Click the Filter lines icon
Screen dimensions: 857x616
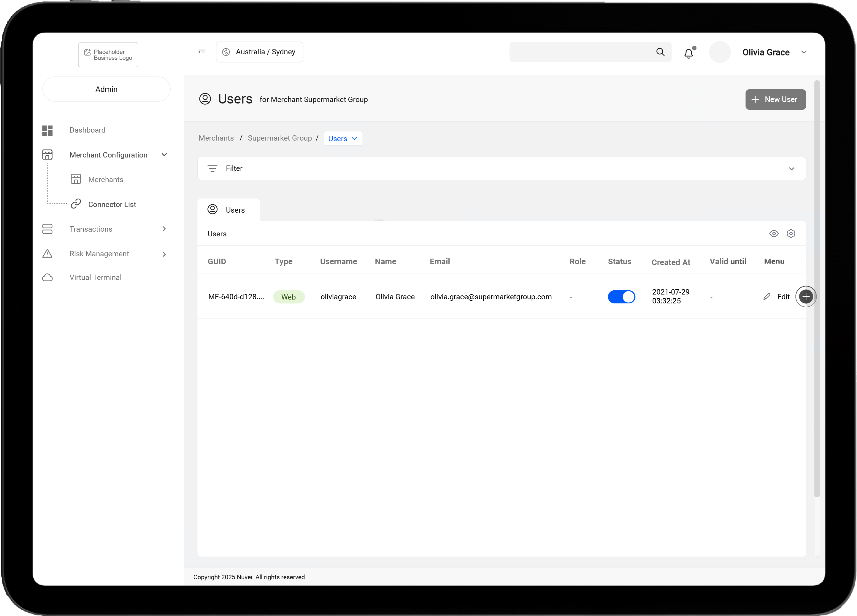[x=212, y=168]
